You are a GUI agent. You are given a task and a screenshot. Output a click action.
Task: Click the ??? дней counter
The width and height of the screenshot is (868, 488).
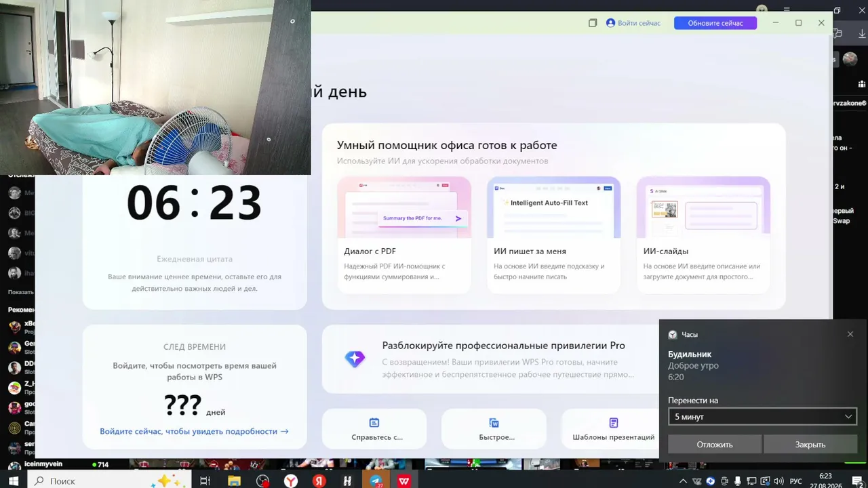pos(195,407)
